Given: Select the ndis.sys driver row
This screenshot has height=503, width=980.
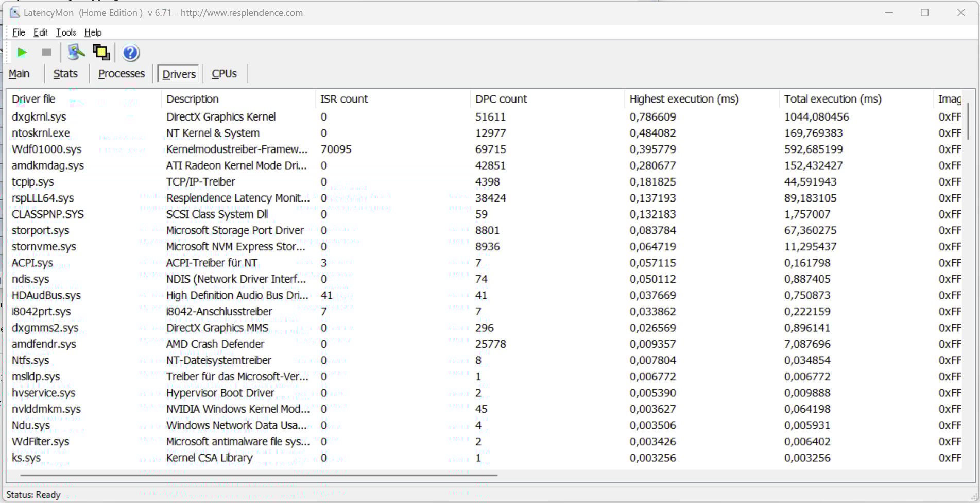Looking at the screenshot, I should tap(484, 279).
